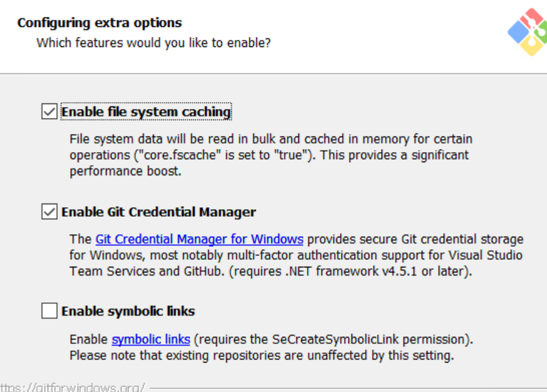Click 'Which features would you like to enable?' subtitle
Viewport: 547px width, 392px height.
(154, 43)
